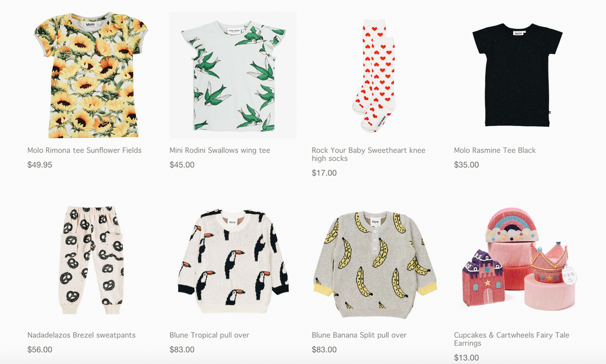Click the $17.00 price of knee socks
This screenshot has height=364, width=606.
coord(324,173)
